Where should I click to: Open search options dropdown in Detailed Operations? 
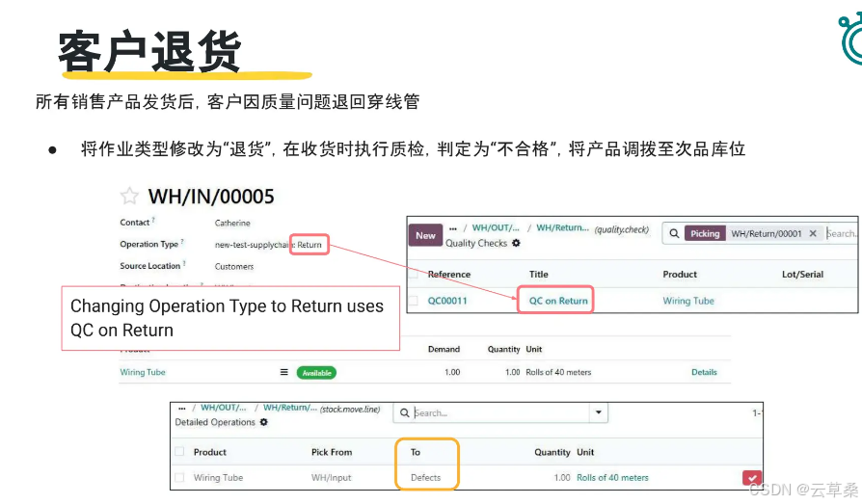(599, 412)
